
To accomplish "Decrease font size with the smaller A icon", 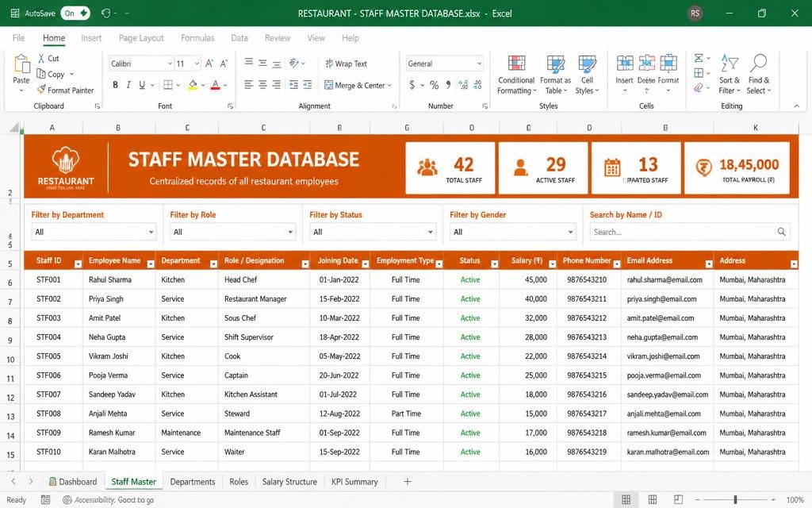I will click(x=224, y=63).
